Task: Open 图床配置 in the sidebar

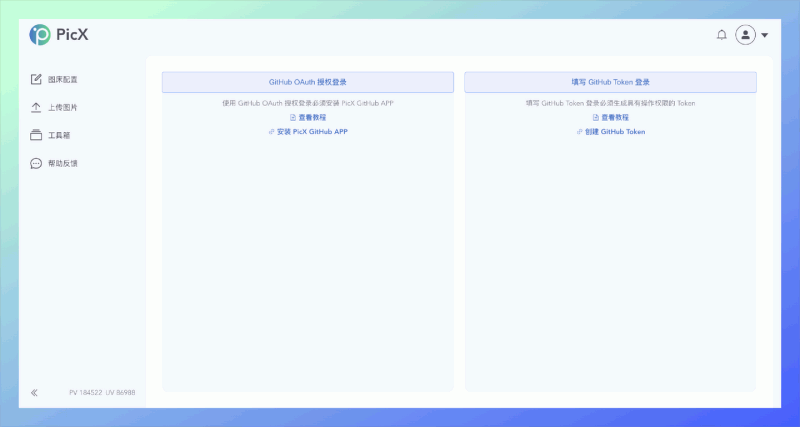Action: pyautogui.click(x=54, y=80)
